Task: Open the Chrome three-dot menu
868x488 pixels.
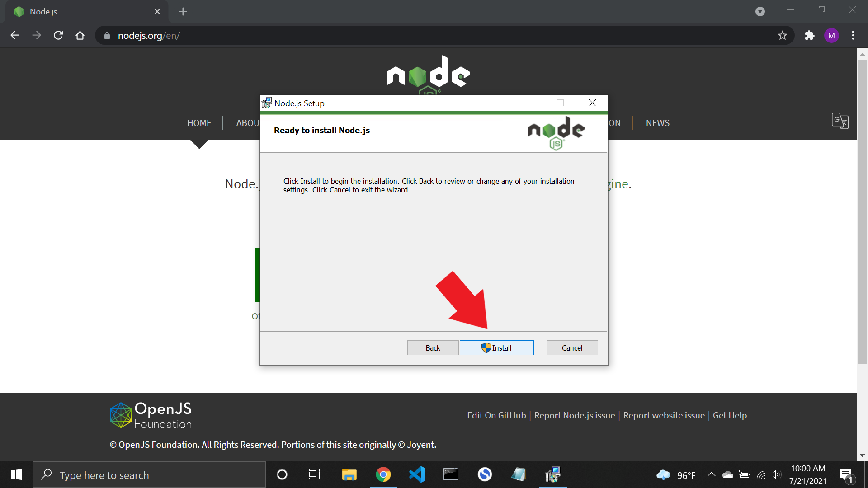Action: (854, 35)
